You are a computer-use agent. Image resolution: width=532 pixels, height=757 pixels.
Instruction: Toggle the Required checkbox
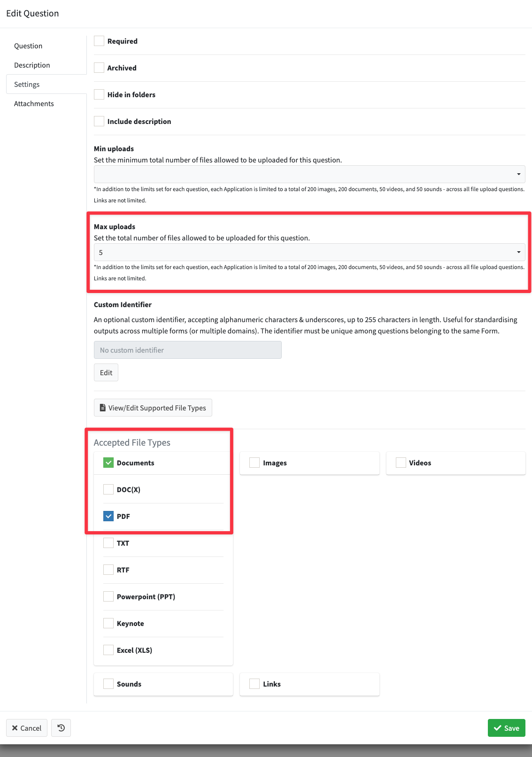tap(99, 41)
